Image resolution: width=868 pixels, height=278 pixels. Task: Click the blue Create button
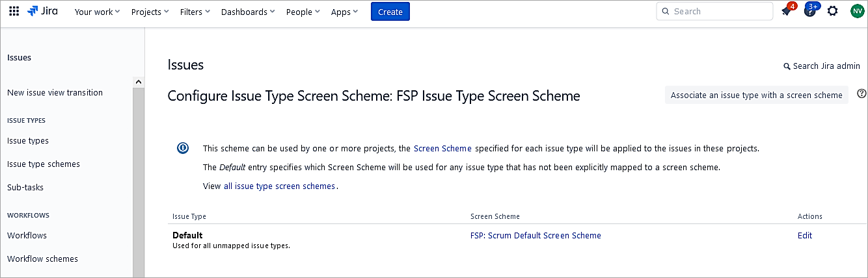[390, 12]
